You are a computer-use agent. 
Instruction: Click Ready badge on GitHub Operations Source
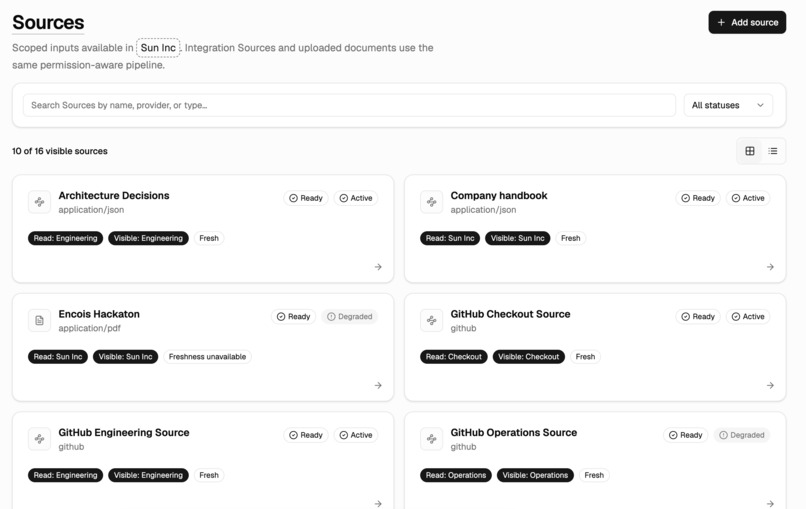[x=686, y=434]
